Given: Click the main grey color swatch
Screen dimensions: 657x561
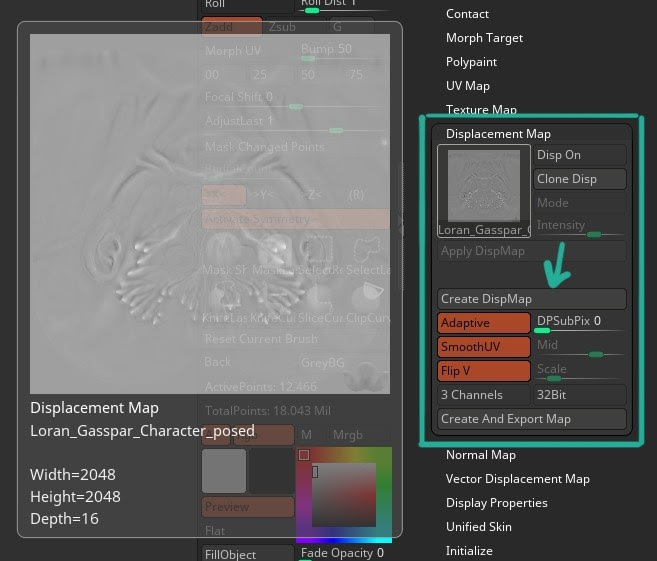Looking at the screenshot, I should tap(224, 471).
